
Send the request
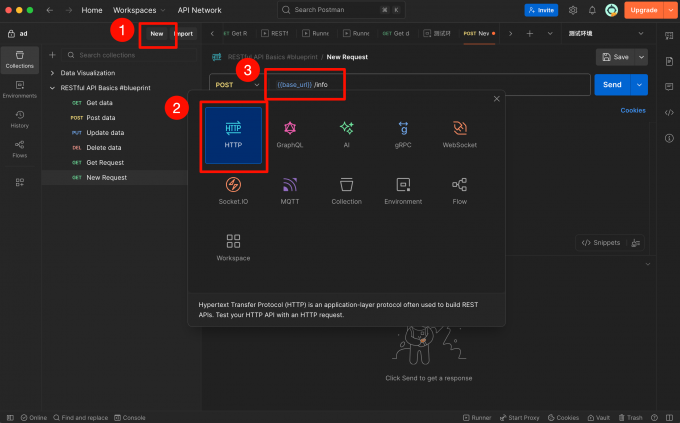[x=612, y=85]
